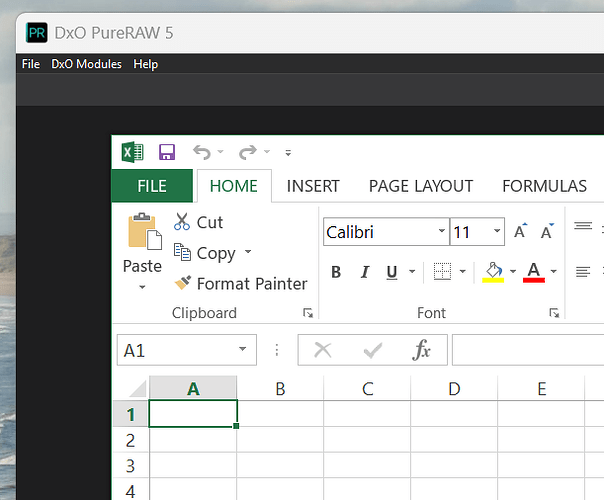Screen dimensions: 604x500
Task: Open the Clipboard pane launcher
Action: [308, 313]
